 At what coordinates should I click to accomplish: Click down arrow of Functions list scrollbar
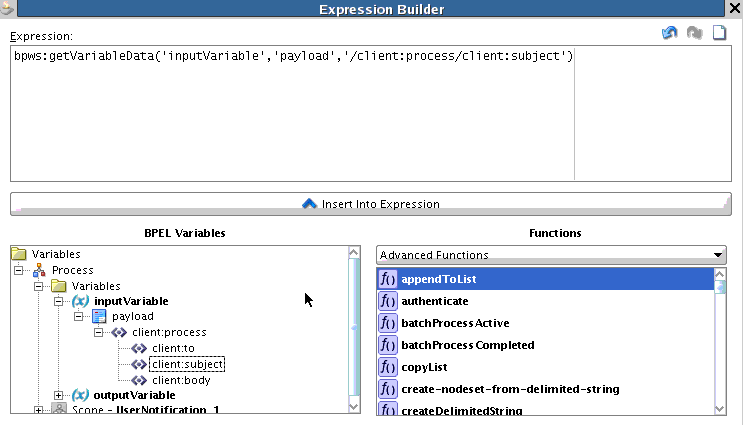720,409
